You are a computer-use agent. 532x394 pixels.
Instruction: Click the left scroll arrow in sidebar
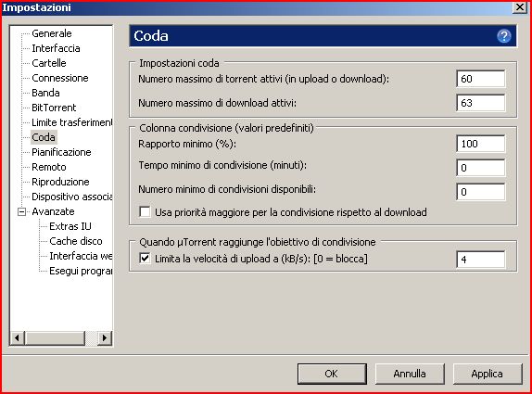click(x=17, y=337)
